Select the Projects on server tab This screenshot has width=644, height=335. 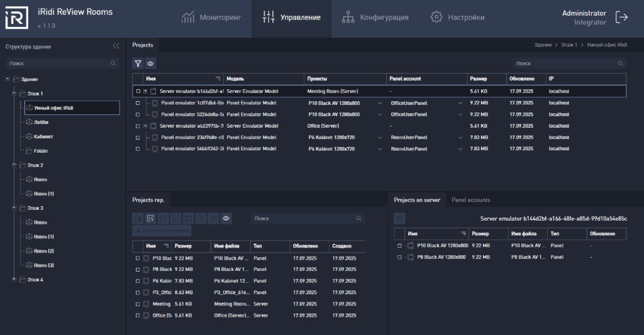[417, 200]
